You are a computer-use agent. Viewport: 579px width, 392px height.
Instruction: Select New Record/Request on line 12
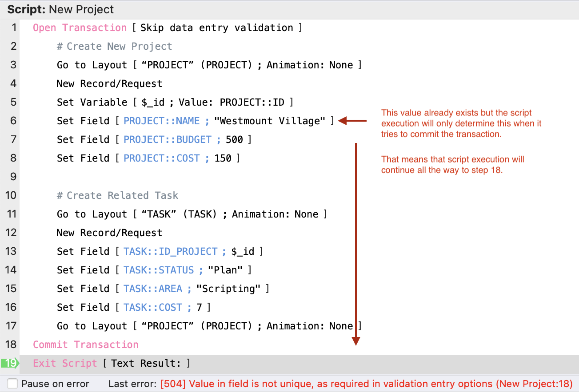(x=109, y=233)
